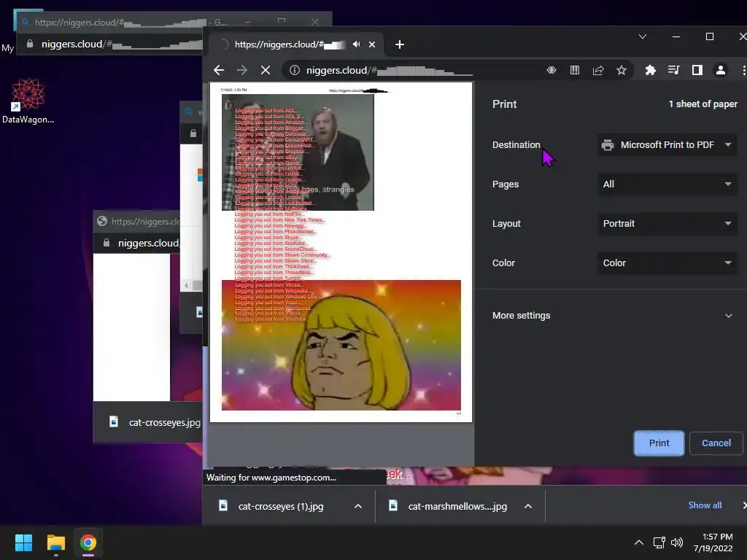
Task: Click the blue Print button
Action: [659, 443]
